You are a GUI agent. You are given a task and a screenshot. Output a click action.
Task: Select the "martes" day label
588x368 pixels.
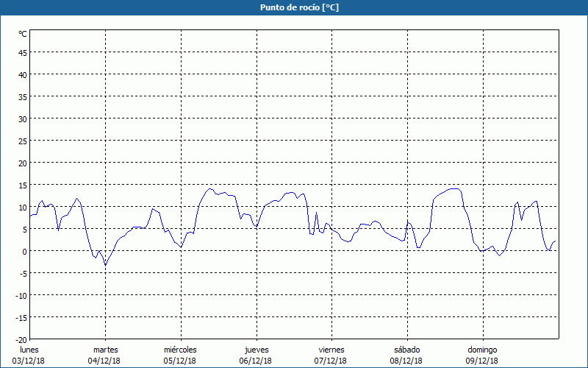[x=105, y=350]
